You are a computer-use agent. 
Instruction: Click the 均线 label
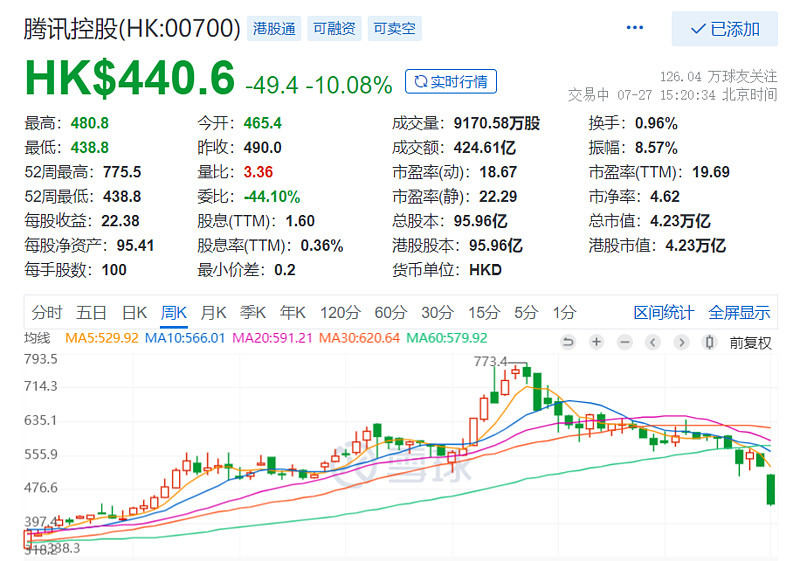[37, 338]
